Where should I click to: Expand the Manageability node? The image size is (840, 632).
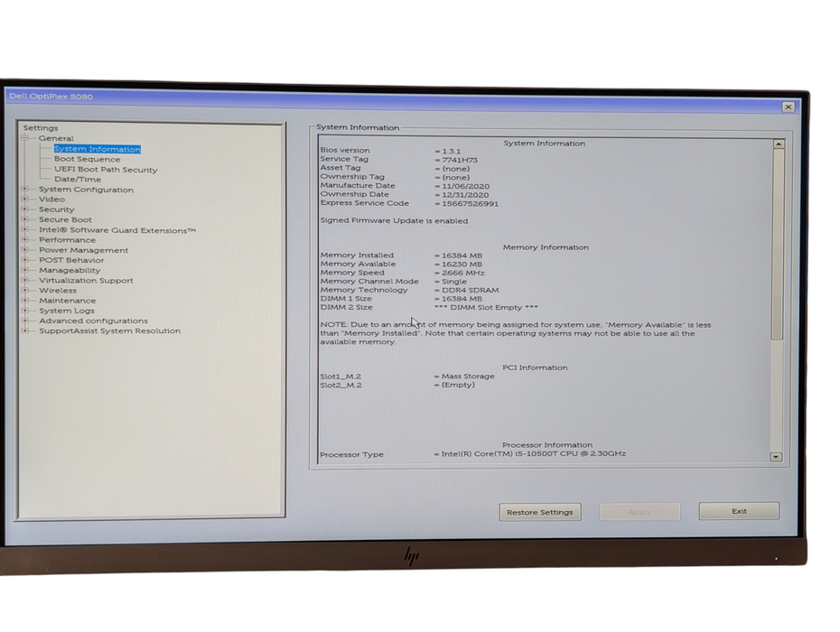point(24,270)
